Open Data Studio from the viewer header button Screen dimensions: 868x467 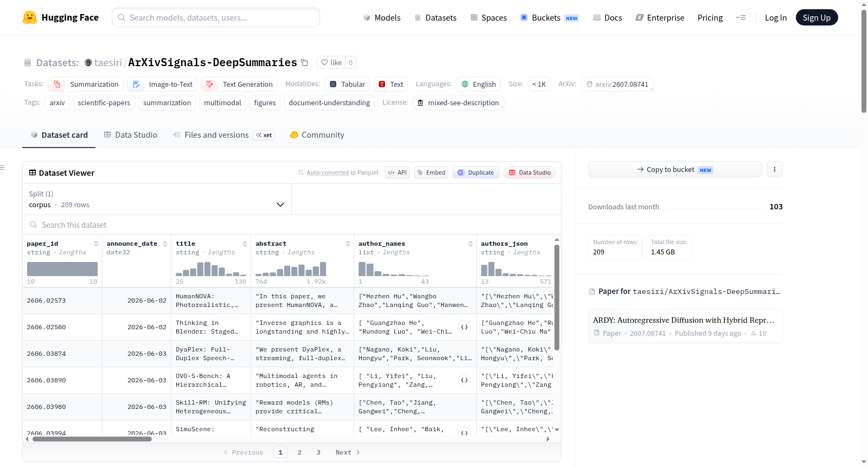coord(529,173)
